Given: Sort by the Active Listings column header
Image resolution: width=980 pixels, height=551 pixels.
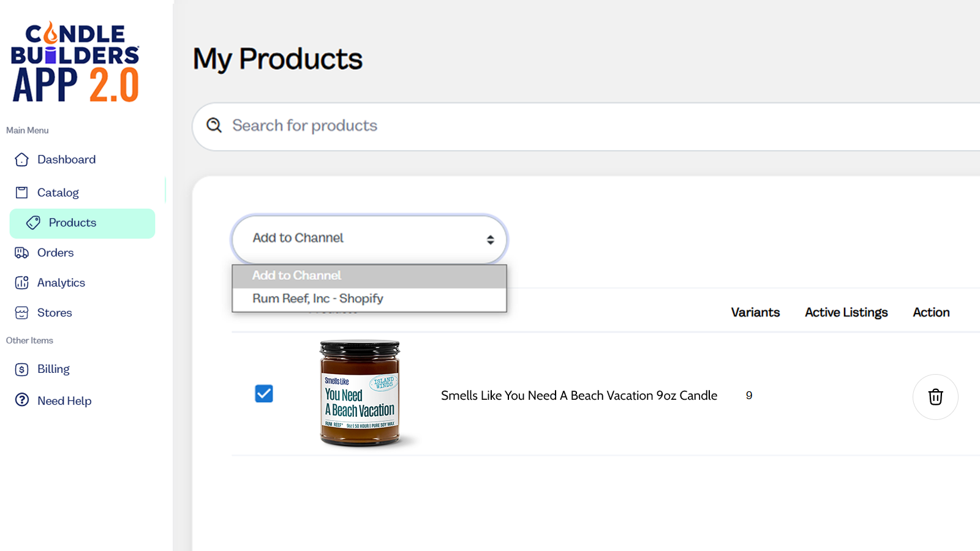Looking at the screenshot, I should (x=846, y=312).
